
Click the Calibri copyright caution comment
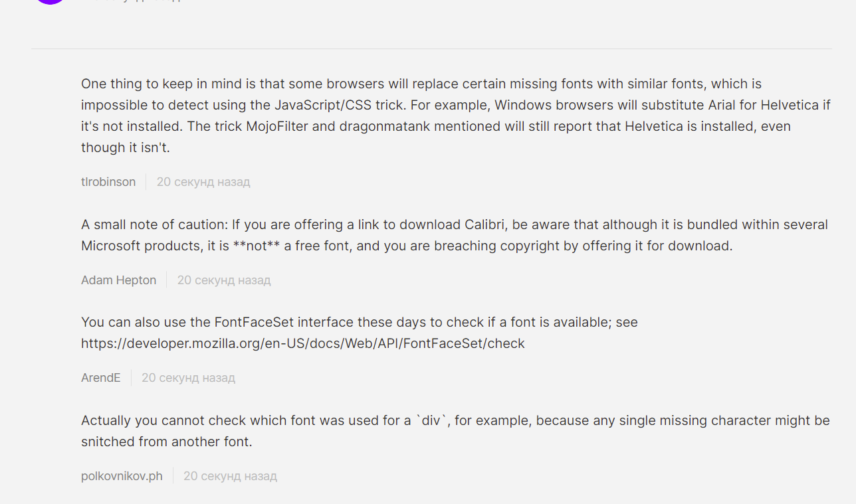click(455, 235)
